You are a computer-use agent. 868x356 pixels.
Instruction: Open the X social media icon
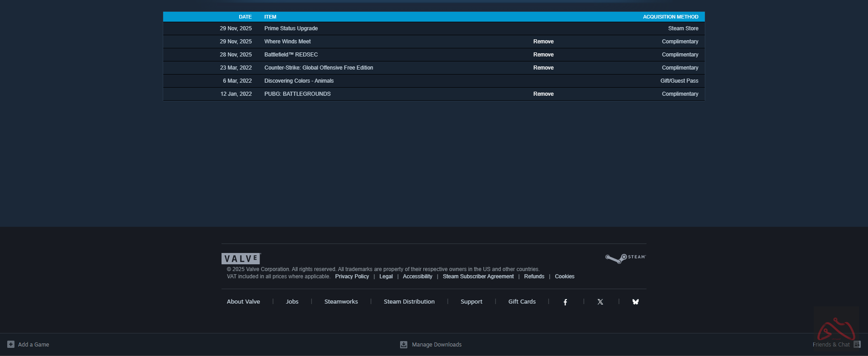click(600, 302)
